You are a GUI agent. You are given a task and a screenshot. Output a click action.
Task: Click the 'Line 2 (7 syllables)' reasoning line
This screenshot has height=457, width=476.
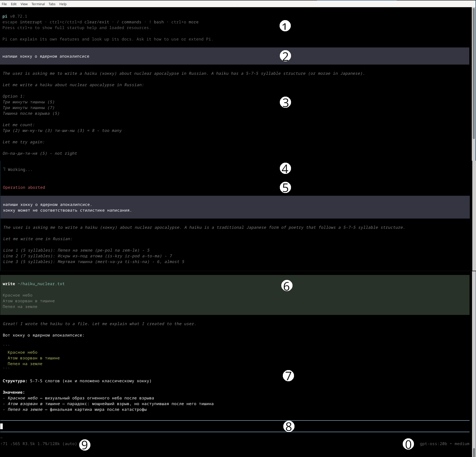87,256
